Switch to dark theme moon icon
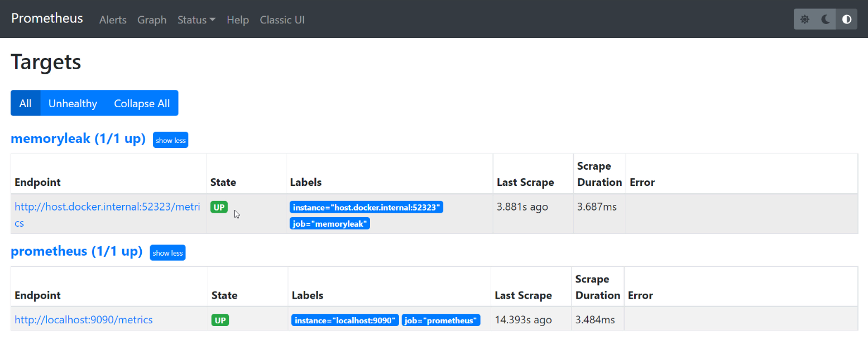 coord(826,20)
